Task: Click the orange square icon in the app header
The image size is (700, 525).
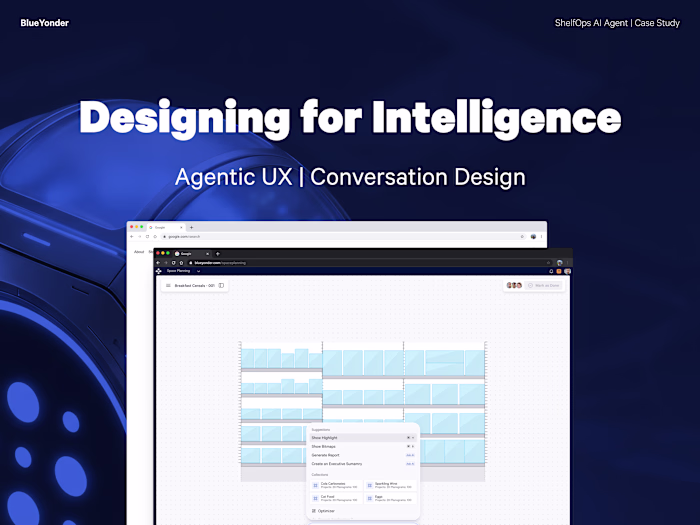Action: coord(559,271)
